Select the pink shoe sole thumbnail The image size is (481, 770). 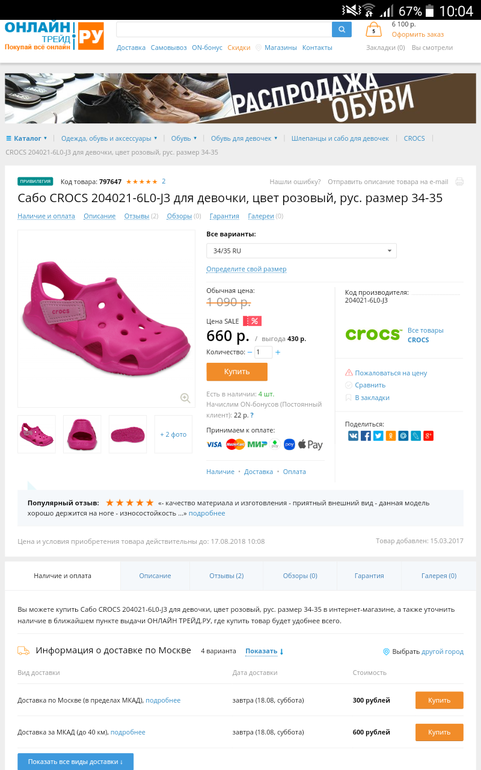(128, 434)
